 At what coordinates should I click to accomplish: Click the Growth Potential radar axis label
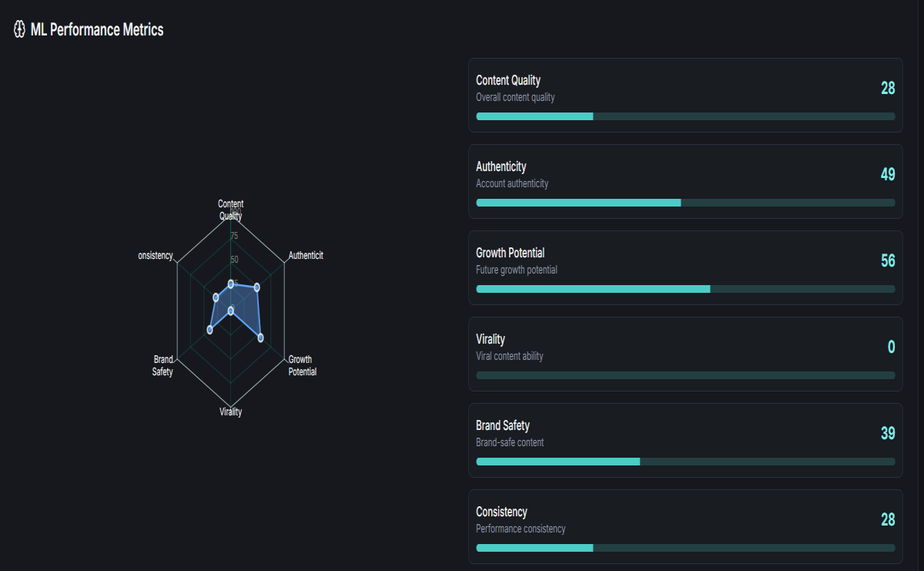302,365
